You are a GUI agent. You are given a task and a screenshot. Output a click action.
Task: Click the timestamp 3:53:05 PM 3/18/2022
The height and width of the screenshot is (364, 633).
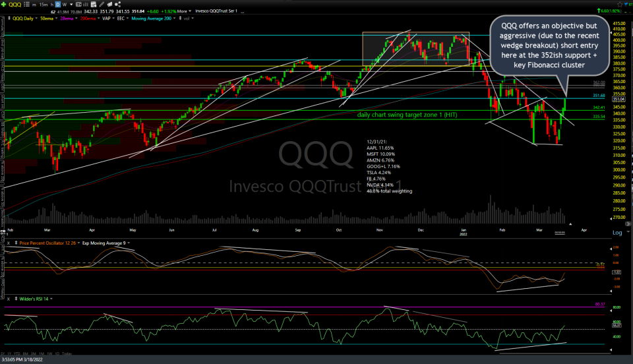(22, 359)
